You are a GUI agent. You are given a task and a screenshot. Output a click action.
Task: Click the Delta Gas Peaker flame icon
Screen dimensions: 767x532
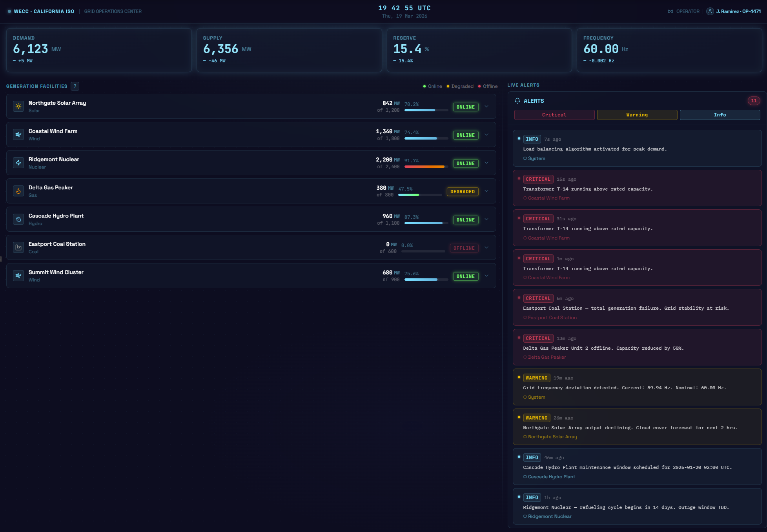click(18, 191)
